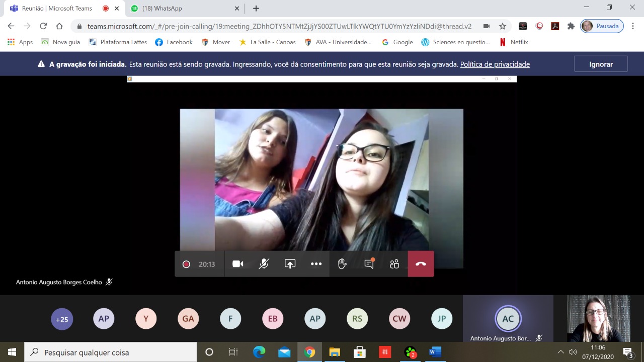Open the volume control in tray
Image resolution: width=644 pixels, height=362 pixels.
573,352
